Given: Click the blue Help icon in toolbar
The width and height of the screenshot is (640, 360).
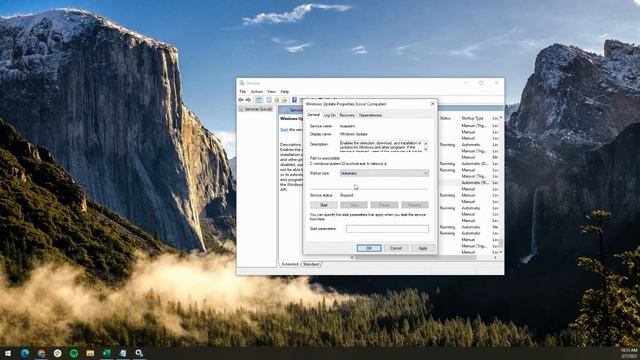Looking at the screenshot, I should [x=294, y=100].
